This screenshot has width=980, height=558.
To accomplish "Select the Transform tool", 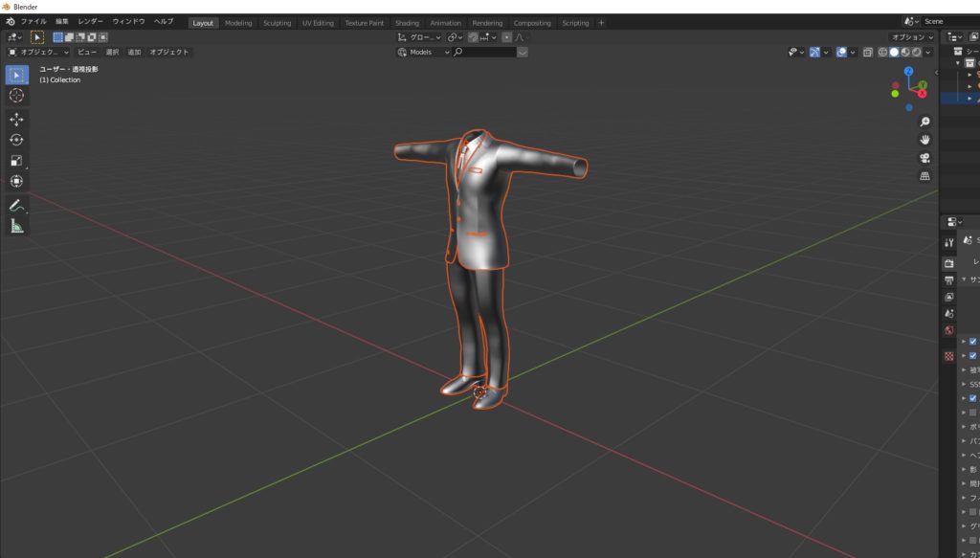I will pyautogui.click(x=17, y=181).
